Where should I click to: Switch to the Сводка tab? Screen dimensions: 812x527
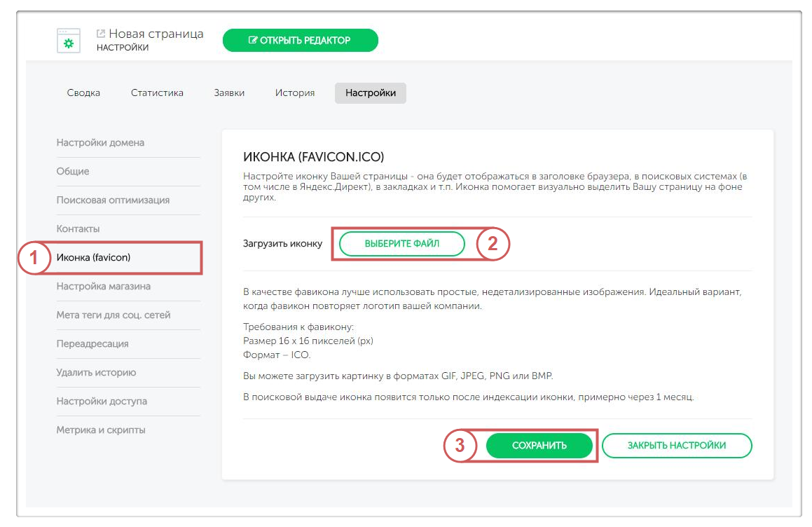[83, 93]
